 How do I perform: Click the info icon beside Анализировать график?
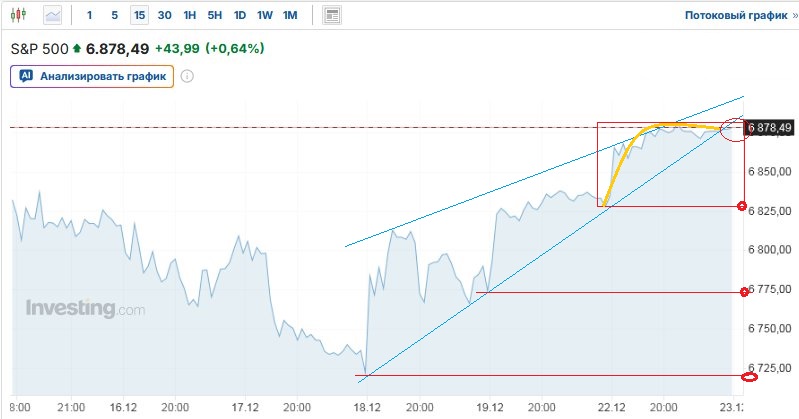click(186, 75)
